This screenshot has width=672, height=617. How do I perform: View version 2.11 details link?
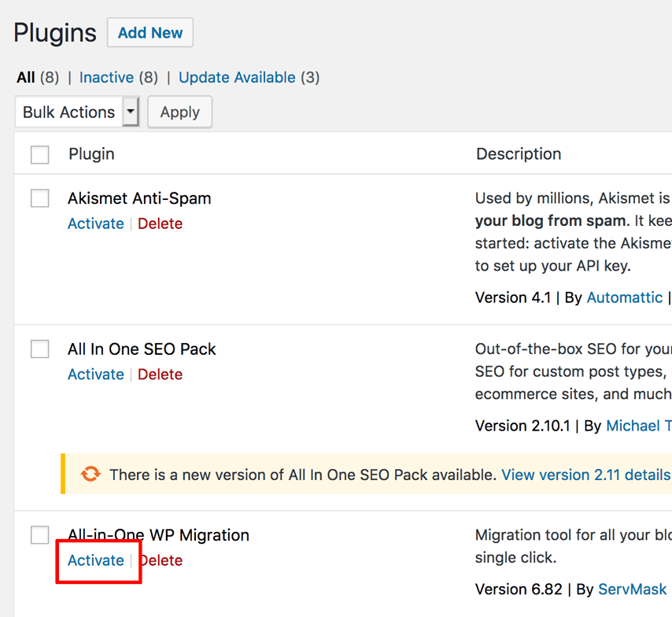[586, 475]
